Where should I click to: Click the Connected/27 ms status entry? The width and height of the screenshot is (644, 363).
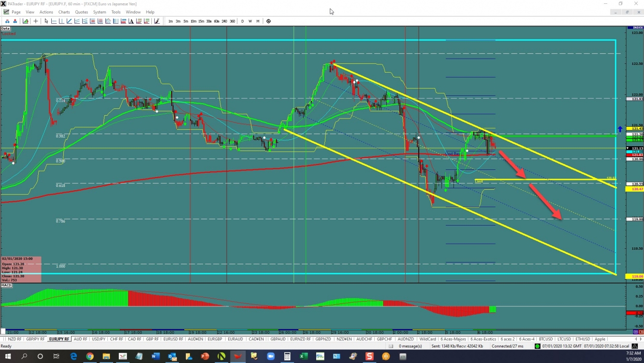pyautogui.click(x=508, y=346)
